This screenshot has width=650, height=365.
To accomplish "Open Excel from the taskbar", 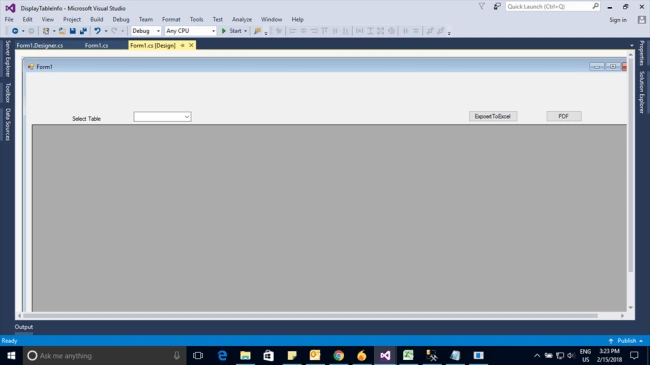I will pos(408,355).
